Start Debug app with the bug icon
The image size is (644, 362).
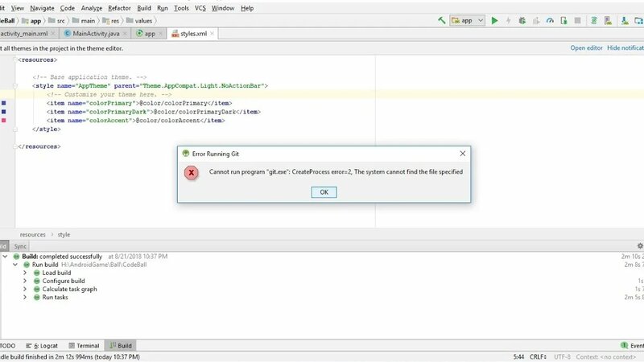coord(522,20)
